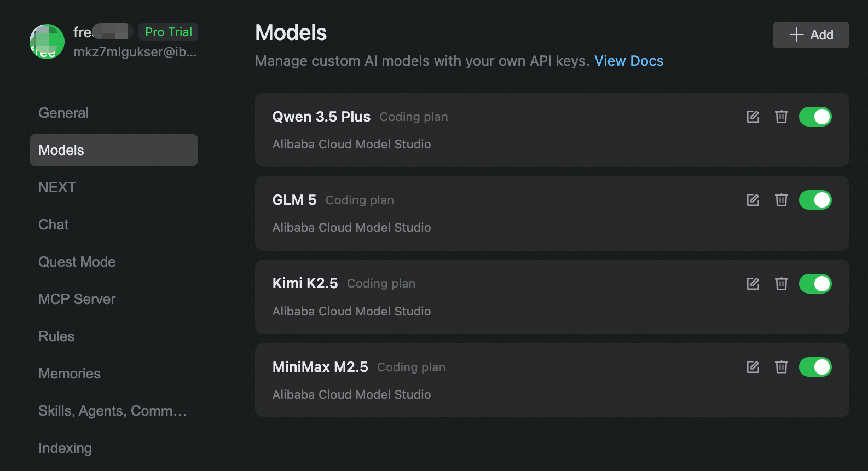Open the General settings section
This screenshot has width=868, height=471.
[x=63, y=113]
